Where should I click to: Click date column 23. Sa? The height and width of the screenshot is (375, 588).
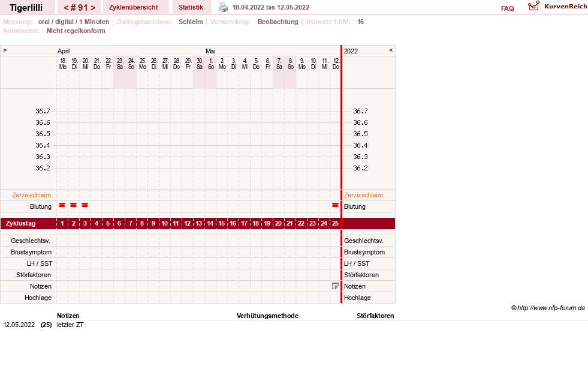point(120,64)
